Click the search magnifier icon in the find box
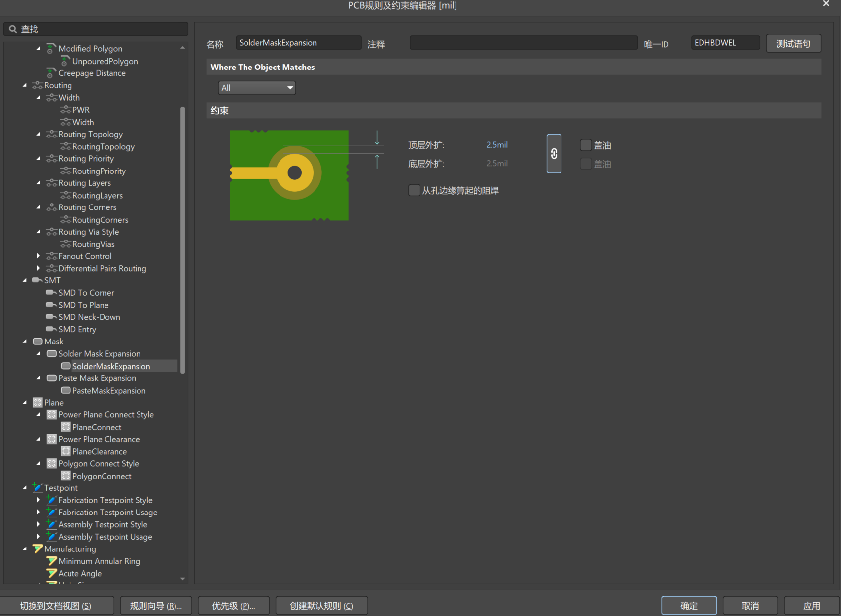Viewport: 841px width, 616px height. pos(13,29)
